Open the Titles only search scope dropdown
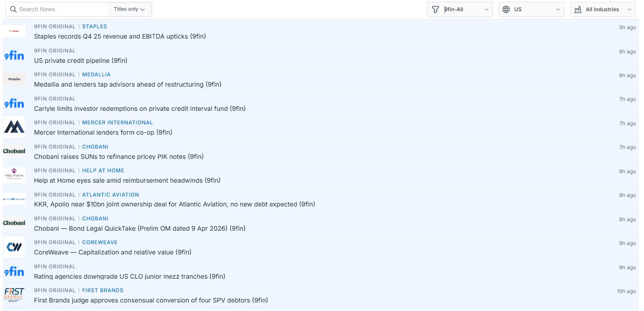This screenshot has width=644, height=311. click(x=130, y=9)
